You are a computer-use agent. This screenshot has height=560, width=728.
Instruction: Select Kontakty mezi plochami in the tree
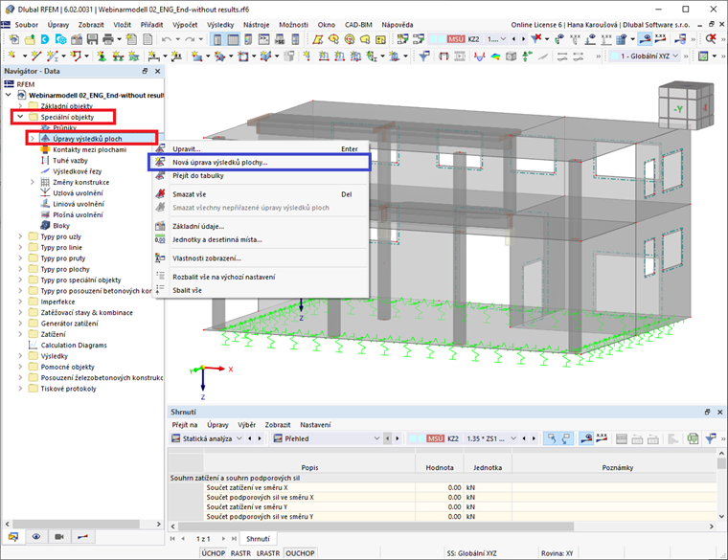[90, 149]
